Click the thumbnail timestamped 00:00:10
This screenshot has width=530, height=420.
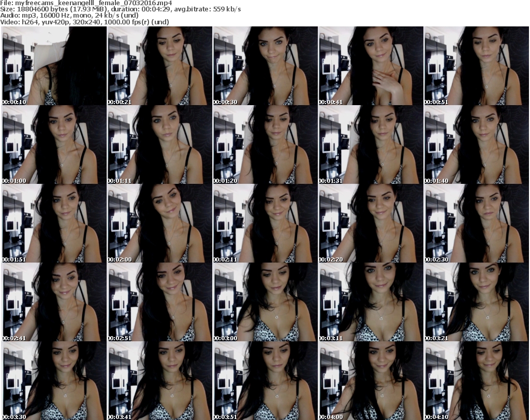pos(54,66)
